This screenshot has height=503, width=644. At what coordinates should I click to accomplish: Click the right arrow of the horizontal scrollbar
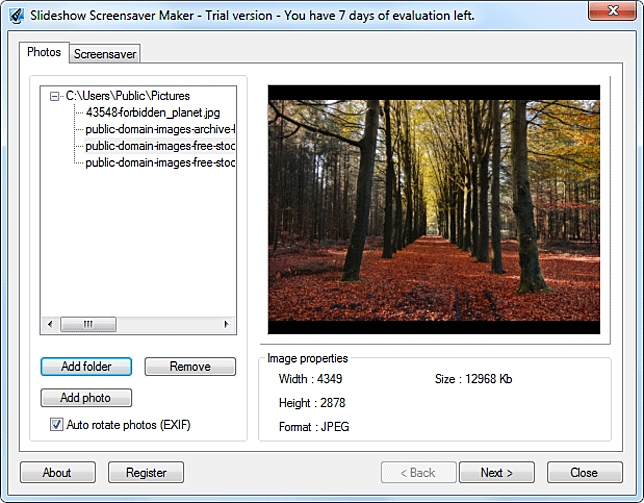pyautogui.click(x=226, y=324)
